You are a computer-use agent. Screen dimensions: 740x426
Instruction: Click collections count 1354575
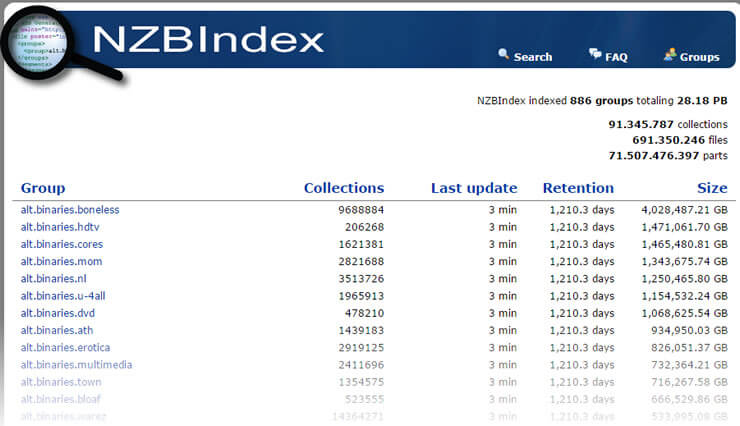(x=361, y=382)
